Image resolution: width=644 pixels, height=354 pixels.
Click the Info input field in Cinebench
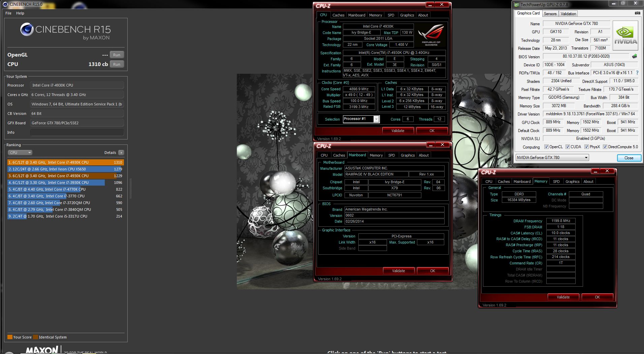77,132
